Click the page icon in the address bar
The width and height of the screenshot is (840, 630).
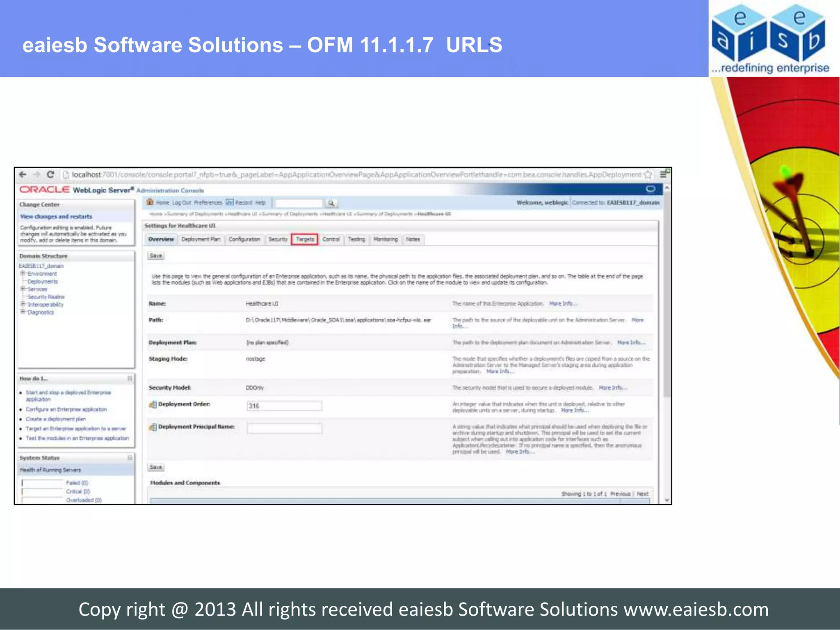66,175
